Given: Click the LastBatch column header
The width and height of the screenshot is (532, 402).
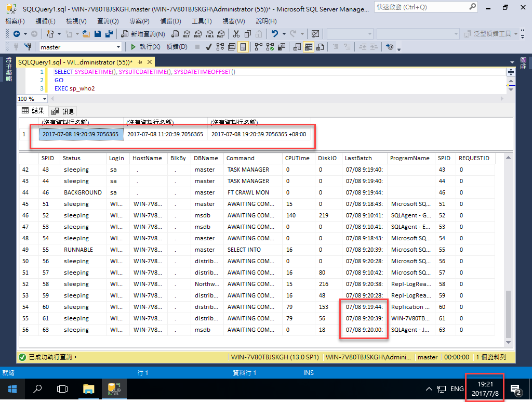Looking at the screenshot, I should pyautogui.click(x=364, y=158).
